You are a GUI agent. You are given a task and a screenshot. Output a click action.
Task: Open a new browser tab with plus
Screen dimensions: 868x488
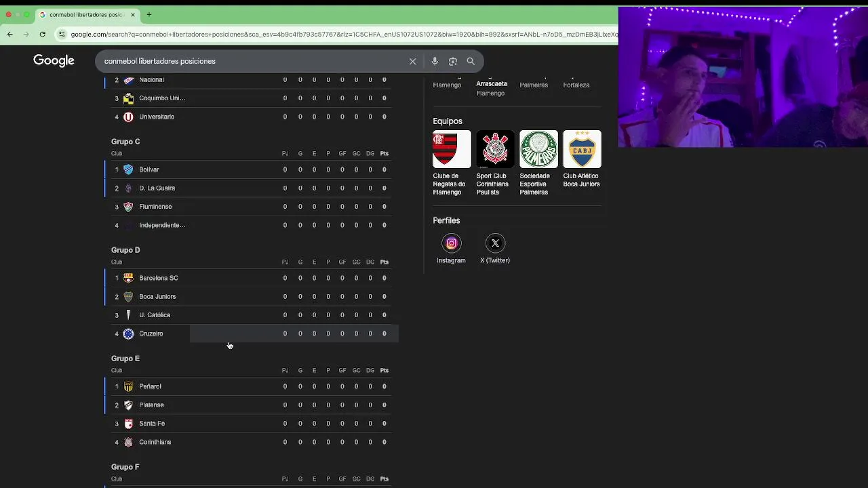[x=149, y=14]
